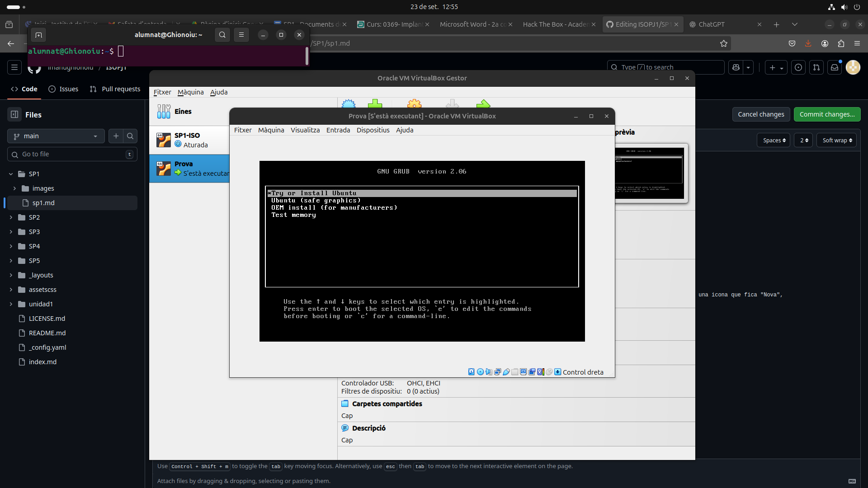Switch to the ChatGPT browser tab
The image size is (868, 488).
[x=711, y=24]
